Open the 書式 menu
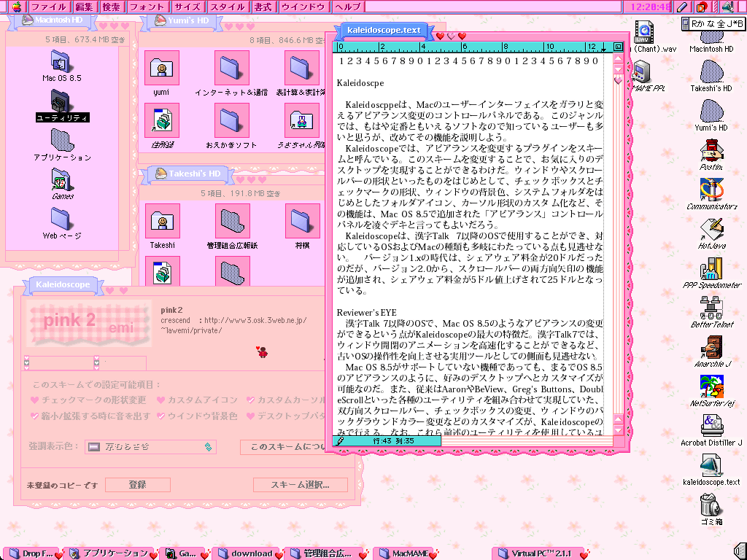This screenshot has width=747, height=560. coord(263,7)
